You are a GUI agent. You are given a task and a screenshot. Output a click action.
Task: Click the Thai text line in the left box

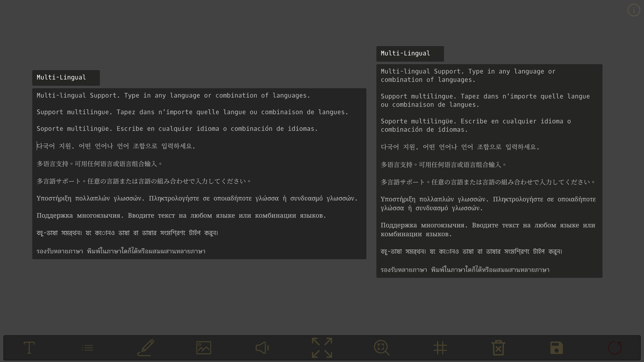coord(121,251)
